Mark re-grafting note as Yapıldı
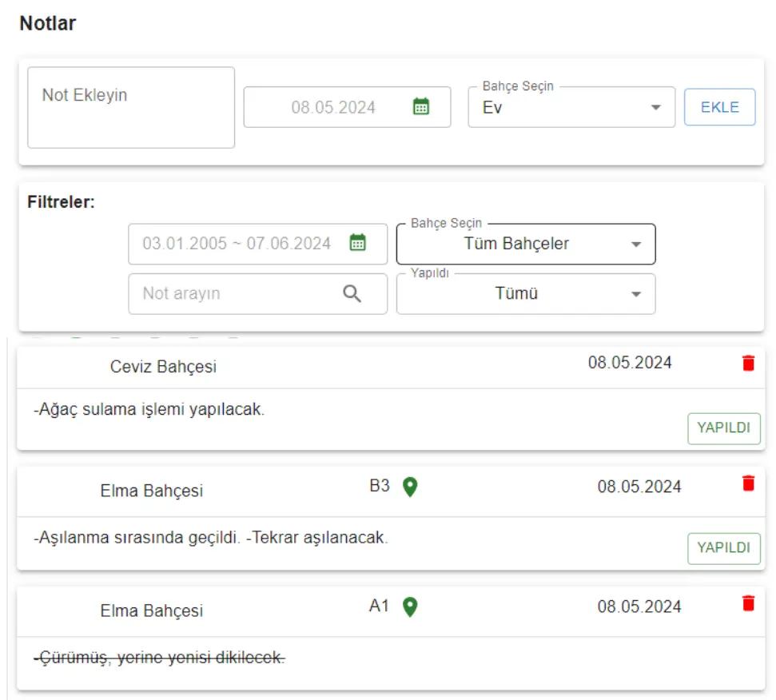The height and width of the screenshot is (700, 776). click(723, 548)
